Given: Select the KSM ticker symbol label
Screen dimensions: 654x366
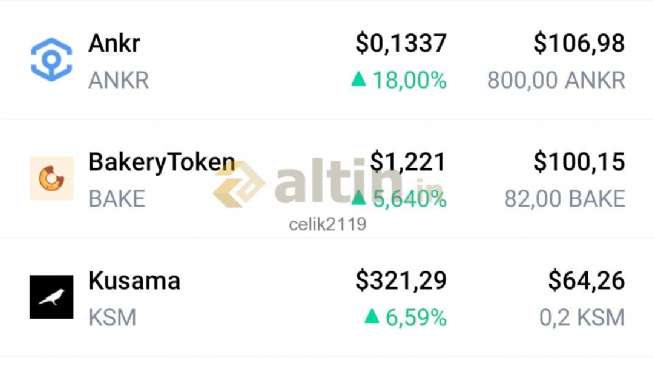Looking at the screenshot, I should coord(112,318).
